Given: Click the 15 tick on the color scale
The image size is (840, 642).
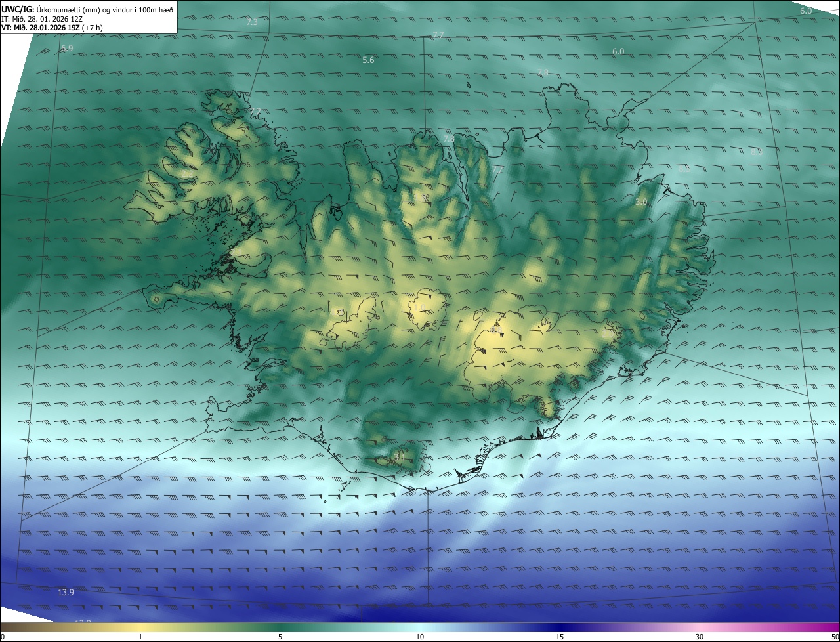Looking at the screenshot, I should [560, 637].
